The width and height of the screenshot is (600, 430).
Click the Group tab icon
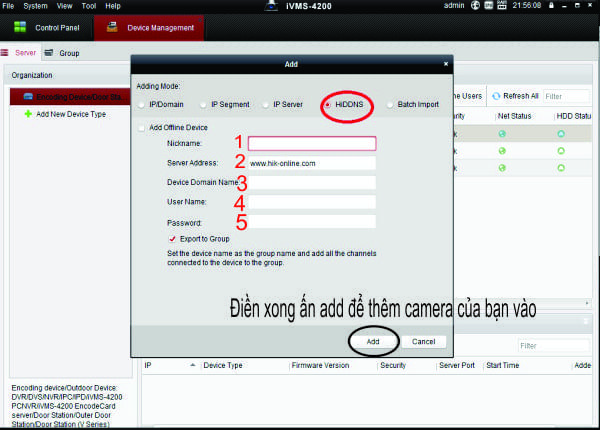click(49, 53)
